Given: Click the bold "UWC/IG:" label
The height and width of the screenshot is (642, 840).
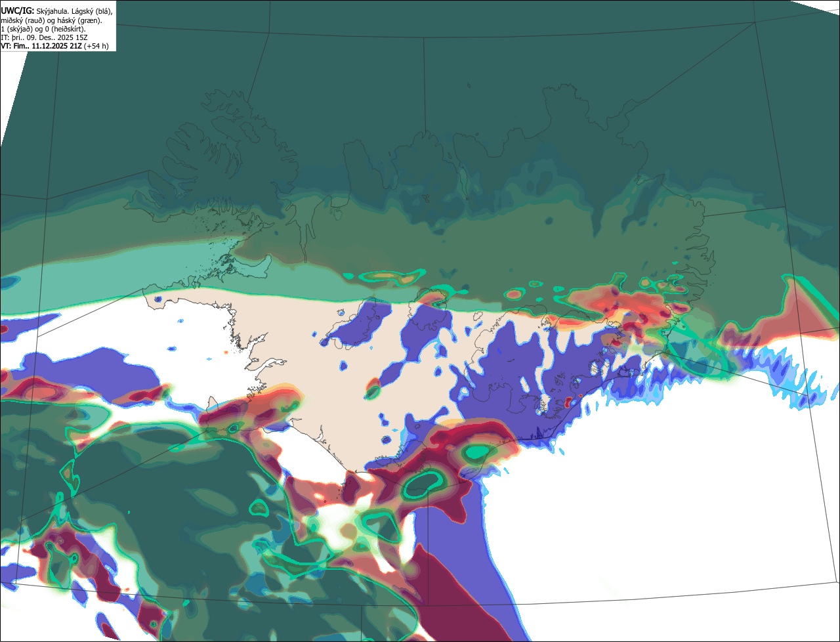Looking at the screenshot, I should click(x=18, y=11).
